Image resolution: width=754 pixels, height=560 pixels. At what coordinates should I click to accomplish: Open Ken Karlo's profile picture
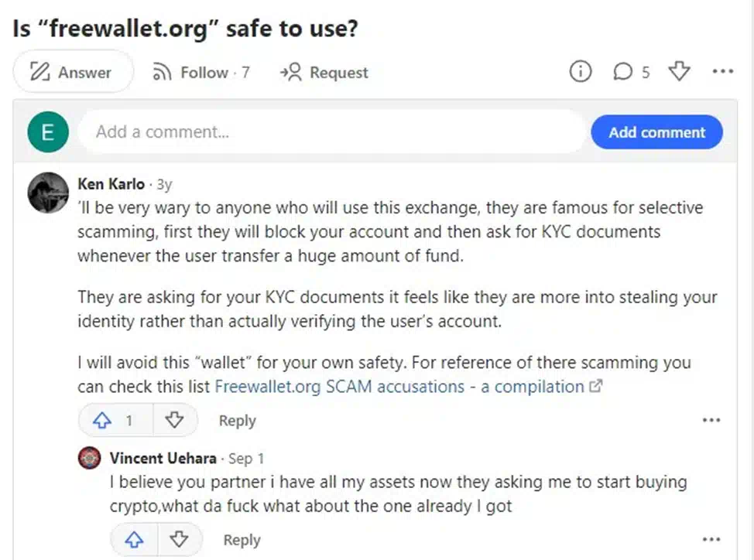point(48,193)
